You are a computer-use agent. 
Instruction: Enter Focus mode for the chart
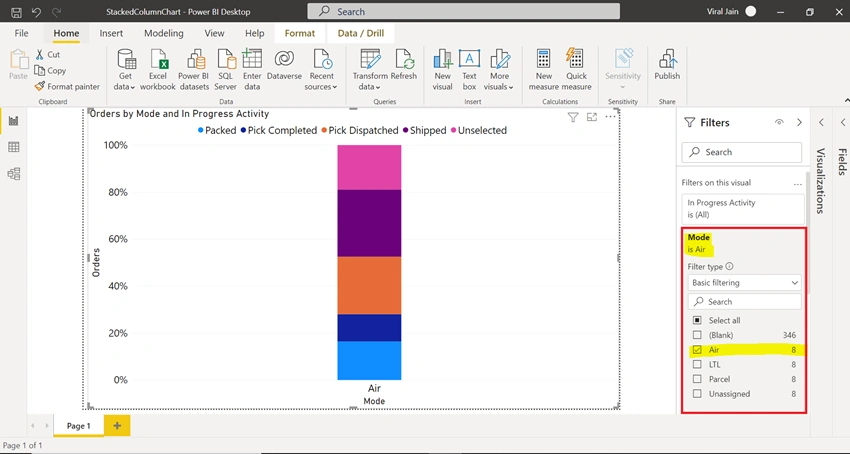[x=592, y=117]
